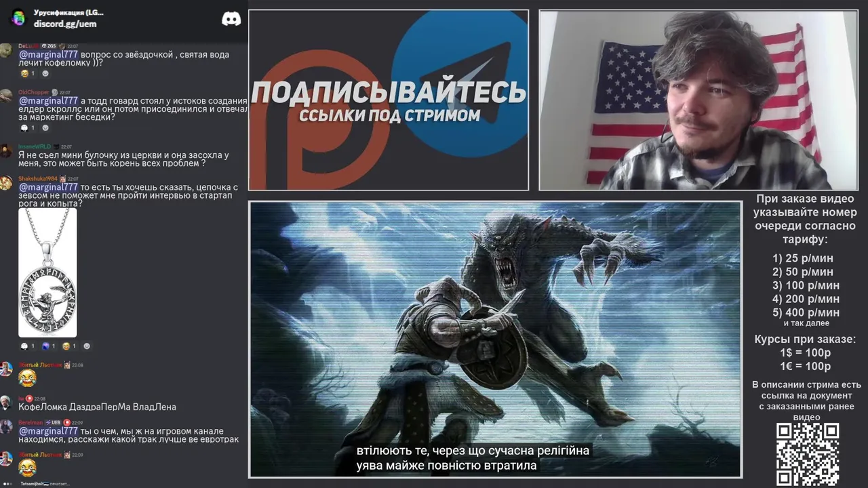Click @marginal777 mention in DeLu's message

coord(48,54)
